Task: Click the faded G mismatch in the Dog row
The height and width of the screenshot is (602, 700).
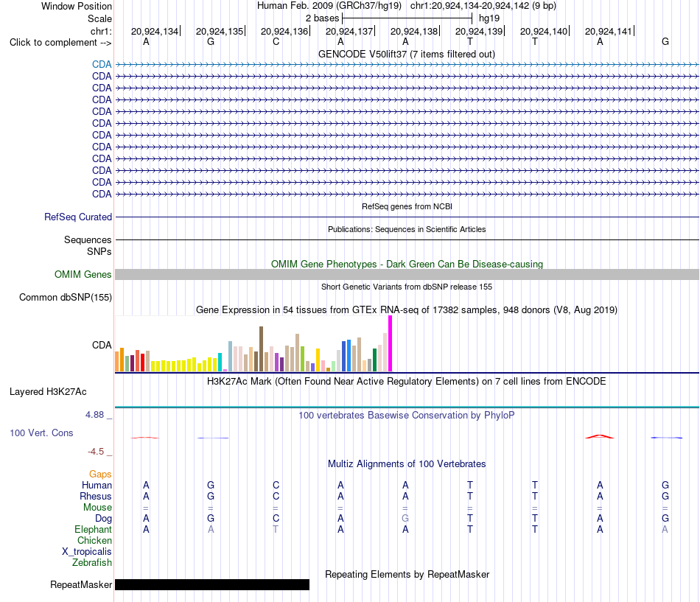Action: click(405, 519)
